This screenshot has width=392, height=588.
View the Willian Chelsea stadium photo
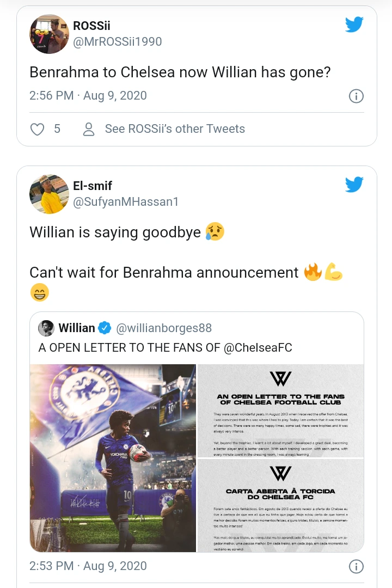point(113,458)
